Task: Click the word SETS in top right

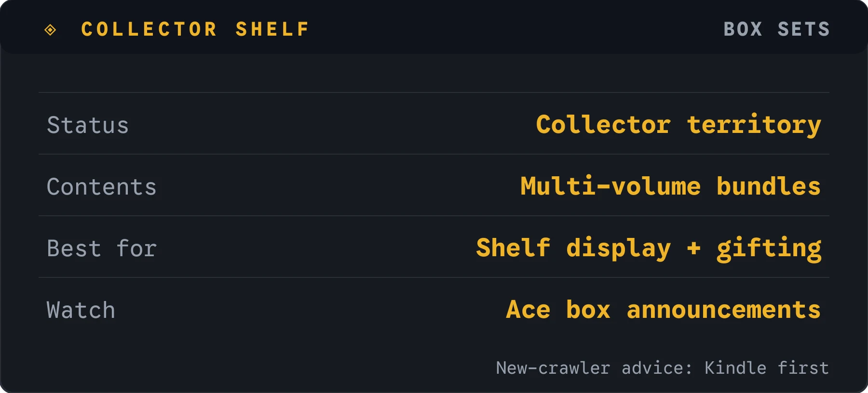Action: click(x=804, y=29)
